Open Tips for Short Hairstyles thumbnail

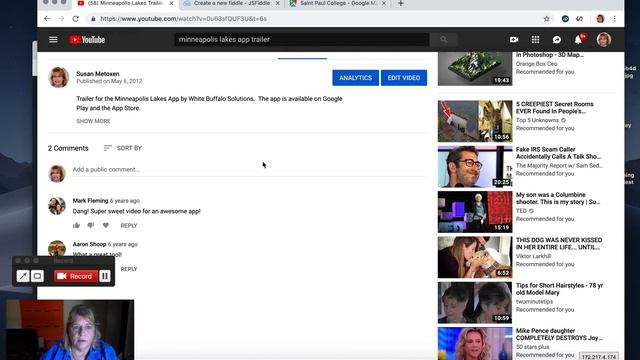click(475, 302)
